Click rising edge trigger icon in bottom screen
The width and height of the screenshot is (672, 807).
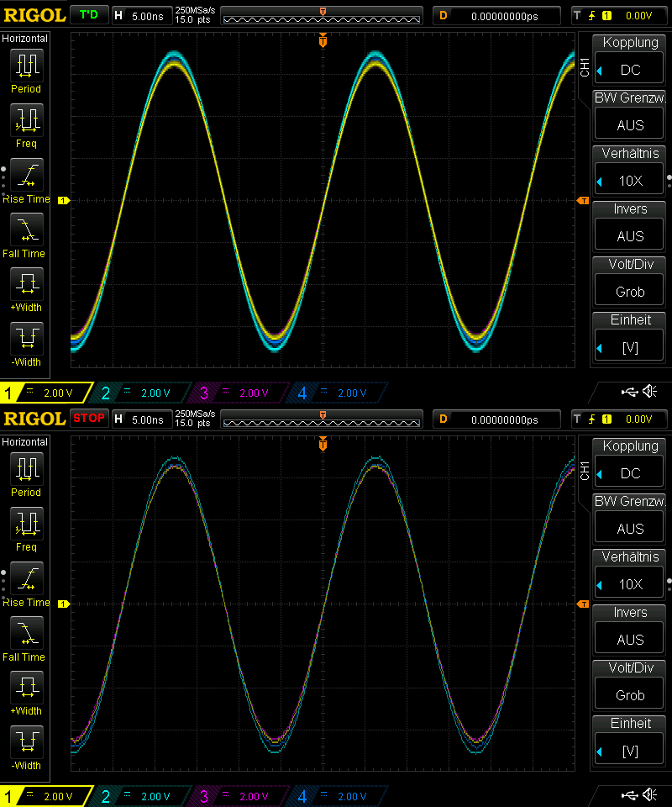pyautogui.click(x=592, y=419)
